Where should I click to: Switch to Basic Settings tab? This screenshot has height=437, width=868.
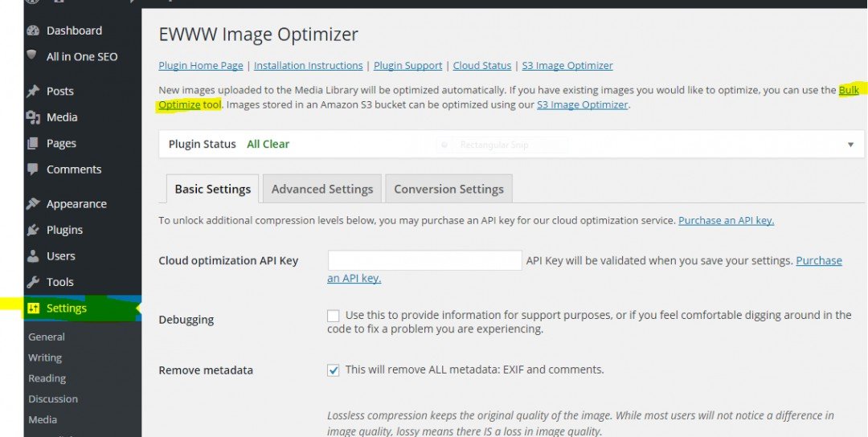[212, 190]
